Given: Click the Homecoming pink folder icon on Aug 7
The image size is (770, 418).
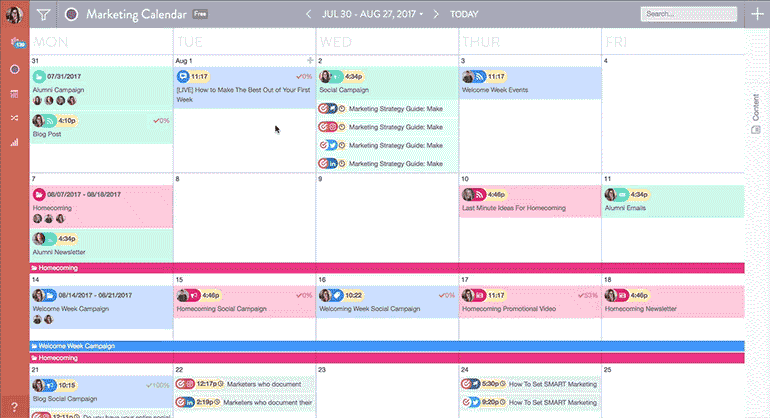Looking at the screenshot, I should [x=39, y=195].
